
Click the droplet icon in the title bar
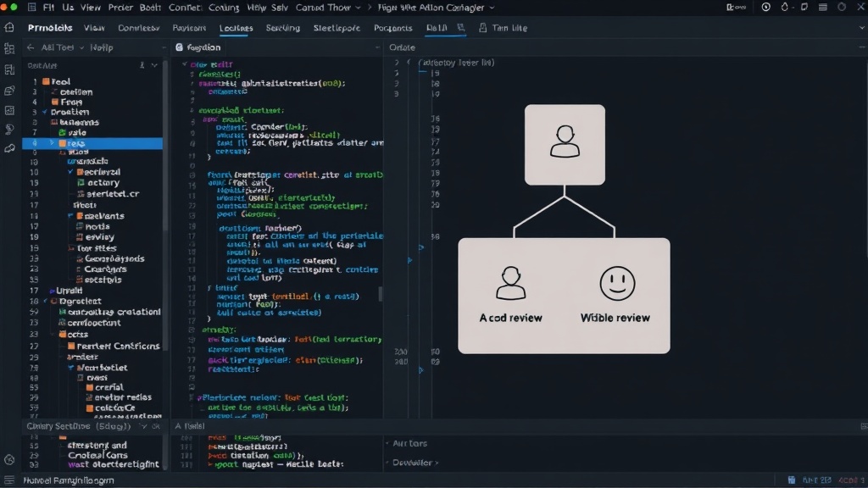784,7
